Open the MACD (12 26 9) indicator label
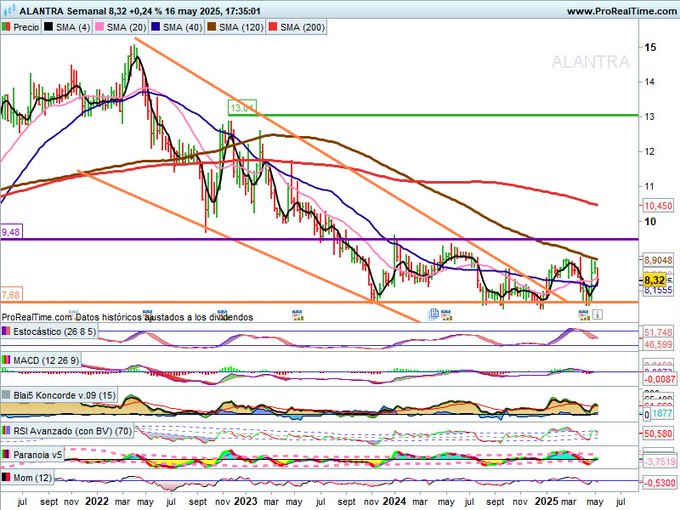The height and width of the screenshot is (510, 680). tap(46, 360)
